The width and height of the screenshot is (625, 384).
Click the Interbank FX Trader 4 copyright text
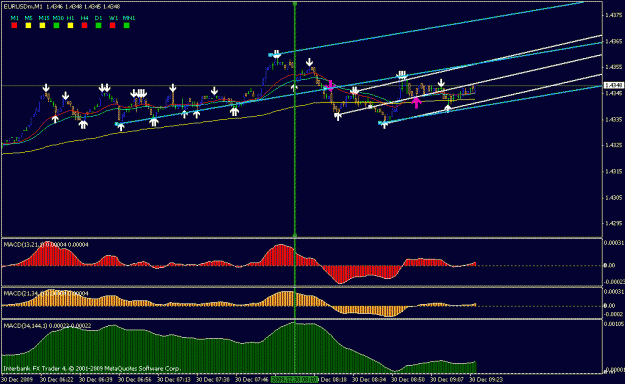[92, 368]
